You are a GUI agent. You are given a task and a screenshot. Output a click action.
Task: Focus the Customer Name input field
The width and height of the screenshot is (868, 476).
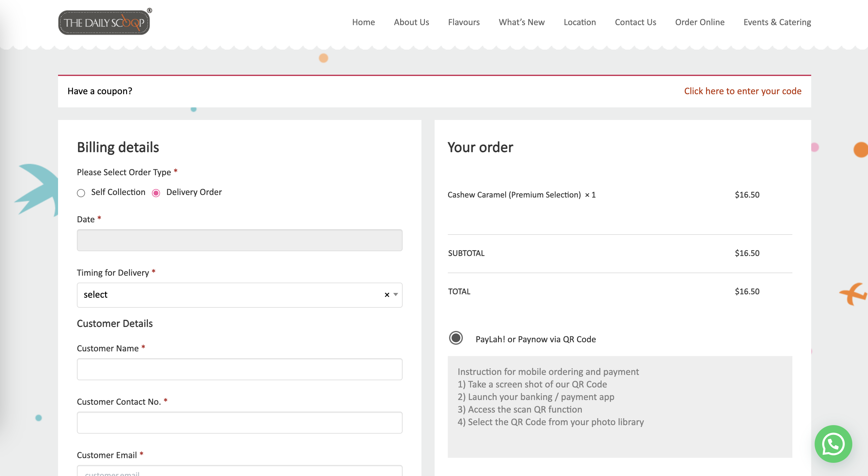coord(239,369)
